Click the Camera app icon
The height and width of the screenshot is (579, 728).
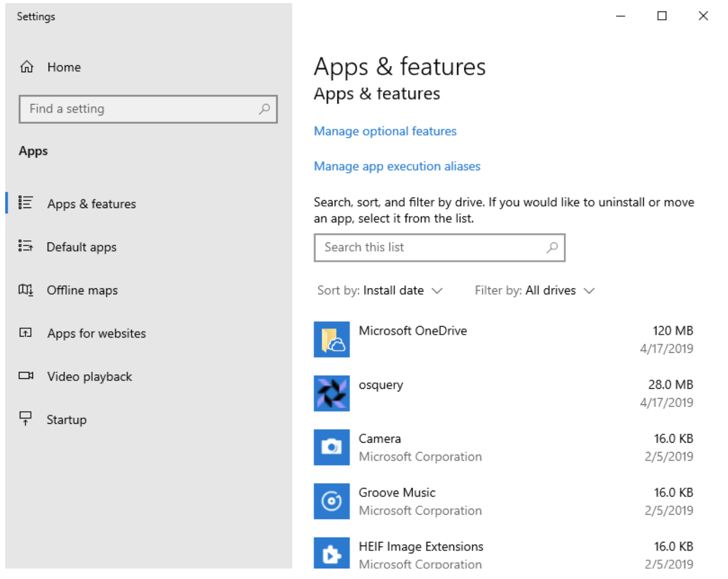tap(332, 447)
